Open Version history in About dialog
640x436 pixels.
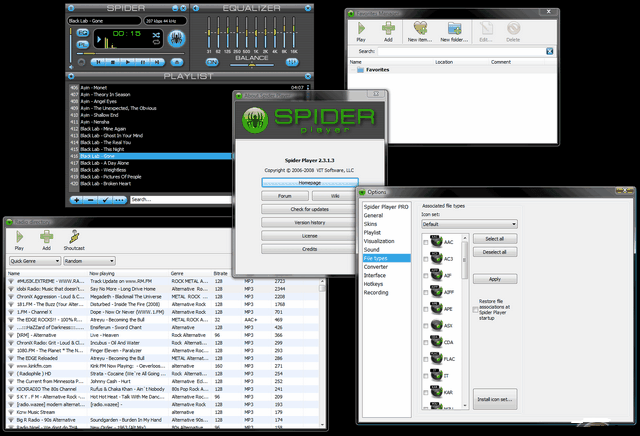pyautogui.click(x=309, y=223)
